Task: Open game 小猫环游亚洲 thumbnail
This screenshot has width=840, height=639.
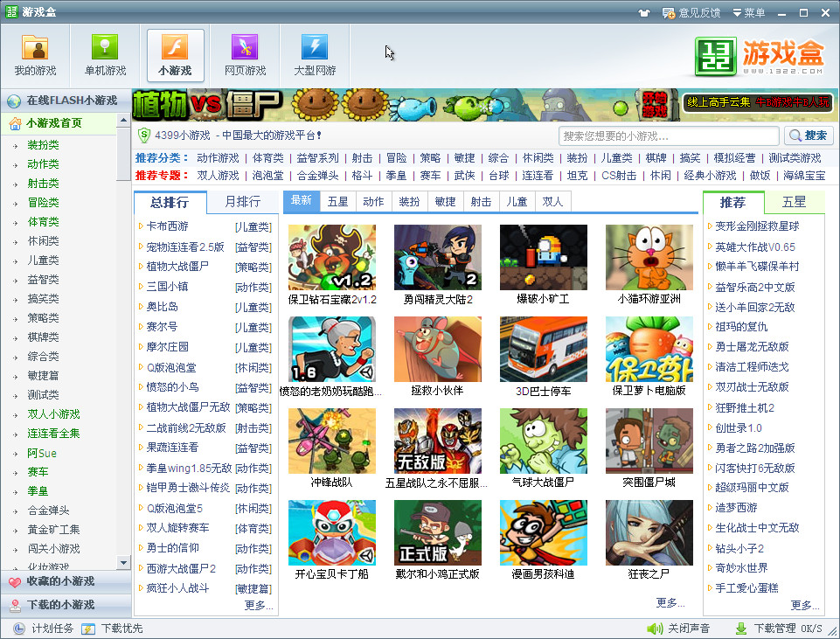Action: (649, 258)
